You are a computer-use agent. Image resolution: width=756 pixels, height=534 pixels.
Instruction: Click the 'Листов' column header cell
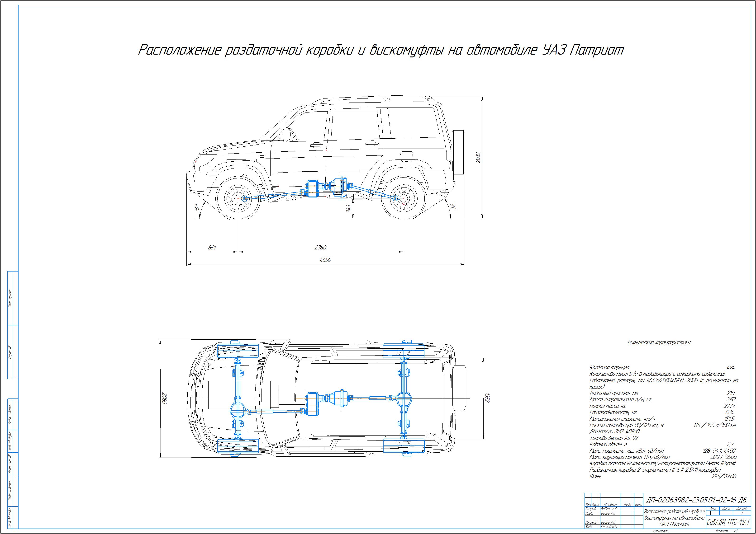pyautogui.click(x=742, y=509)
